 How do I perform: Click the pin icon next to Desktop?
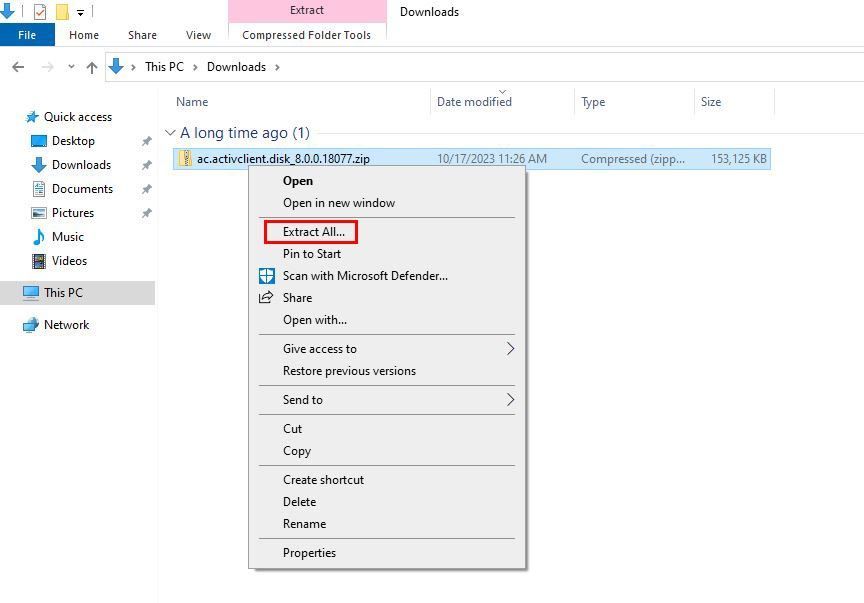point(147,141)
